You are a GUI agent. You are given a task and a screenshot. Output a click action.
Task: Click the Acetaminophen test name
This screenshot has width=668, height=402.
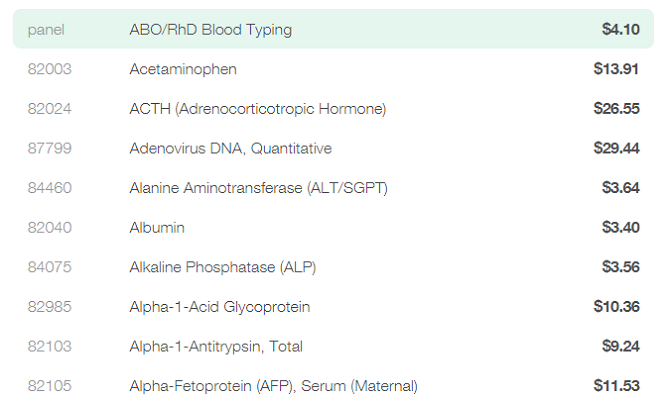(183, 69)
